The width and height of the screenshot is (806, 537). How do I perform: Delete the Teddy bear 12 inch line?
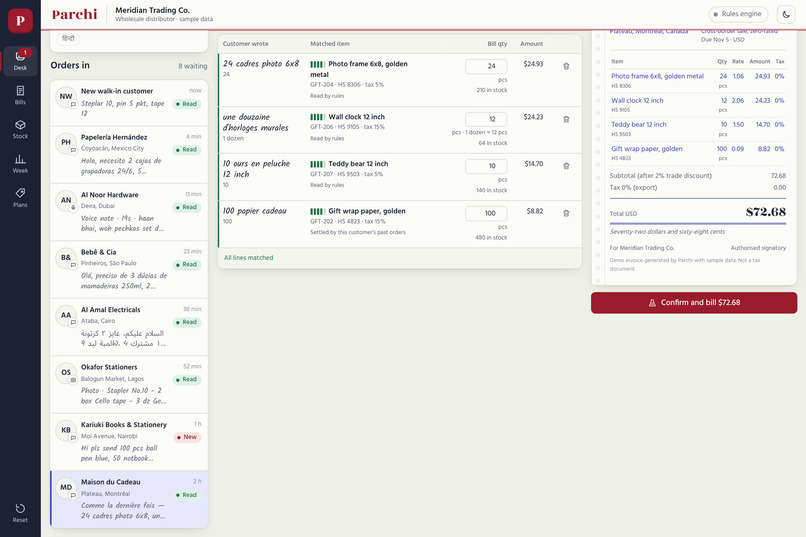tap(566, 166)
